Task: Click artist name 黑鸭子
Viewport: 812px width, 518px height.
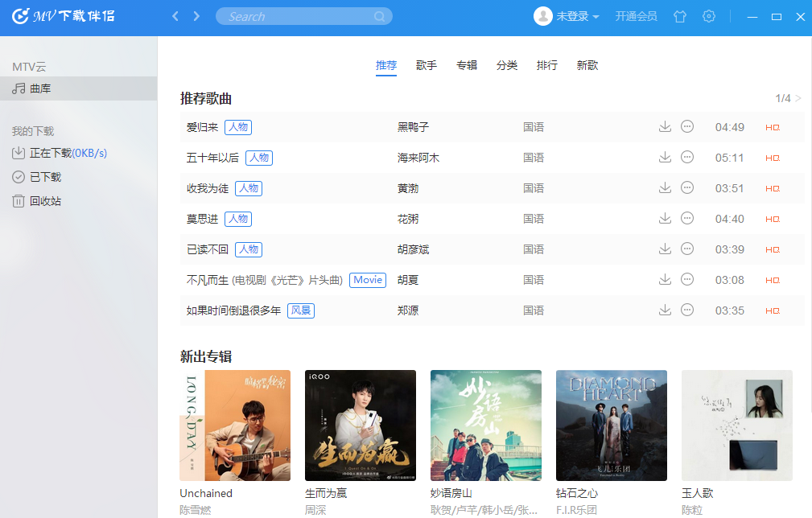Action: point(413,127)
